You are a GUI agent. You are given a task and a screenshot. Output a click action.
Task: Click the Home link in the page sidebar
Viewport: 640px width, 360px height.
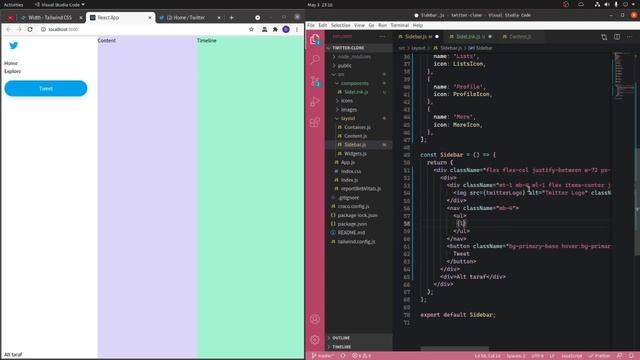coord(11,63)
